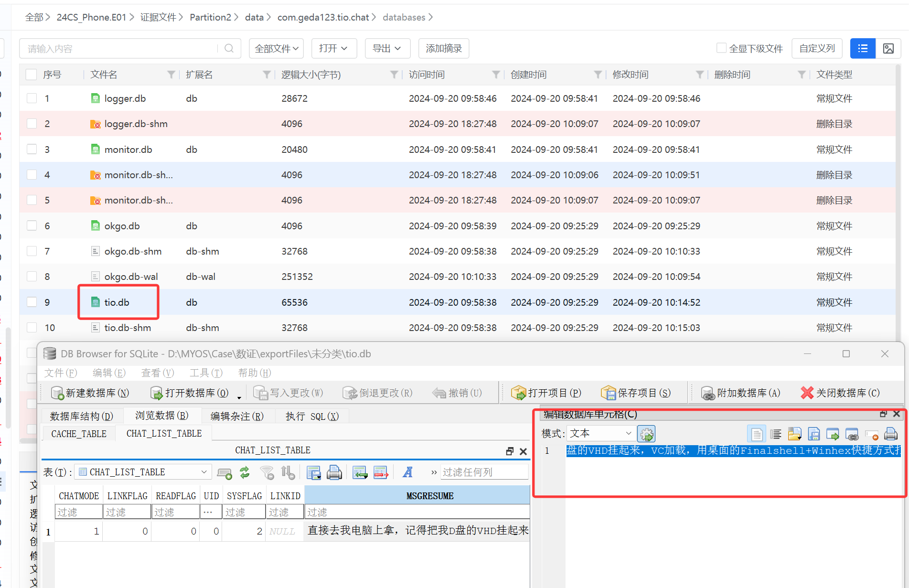The height and width of the screenshot is (588, 909).
Task: Click the 自定义列 button
Action: (x=817, y=48)
